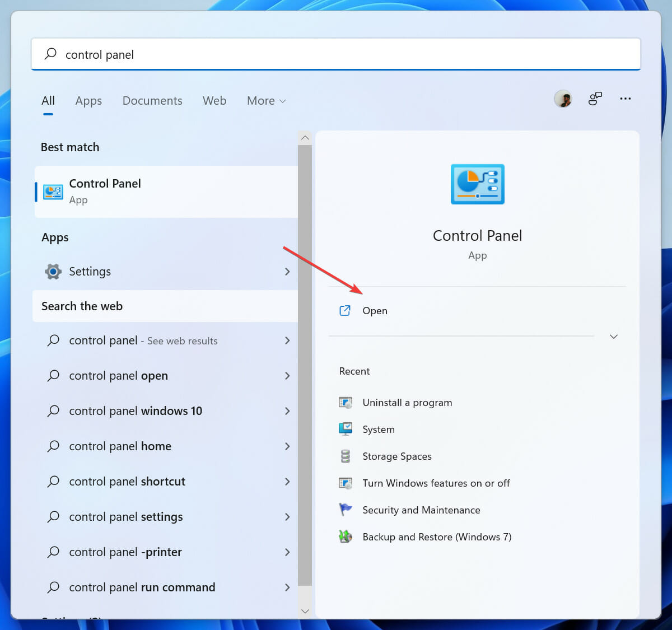The image size is (672, 630).
Task: Click the Security and Maintenance flag icon
Action: 346,510
